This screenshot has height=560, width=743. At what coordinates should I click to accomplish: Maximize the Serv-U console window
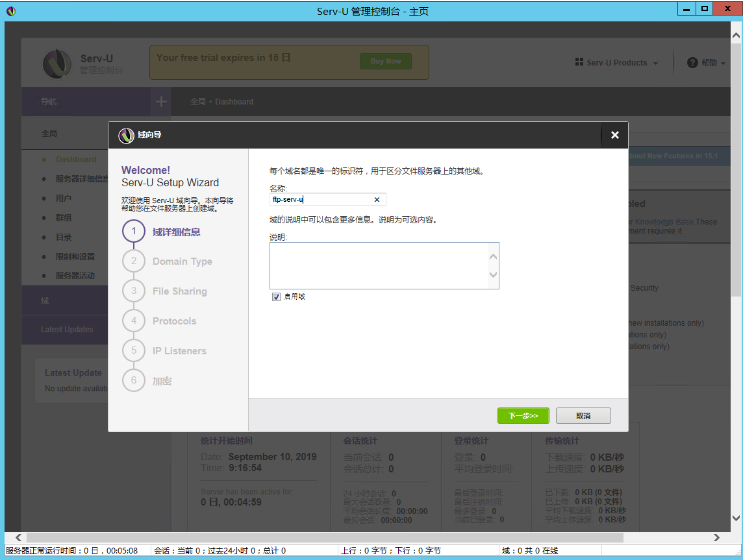tap(704, 9)
